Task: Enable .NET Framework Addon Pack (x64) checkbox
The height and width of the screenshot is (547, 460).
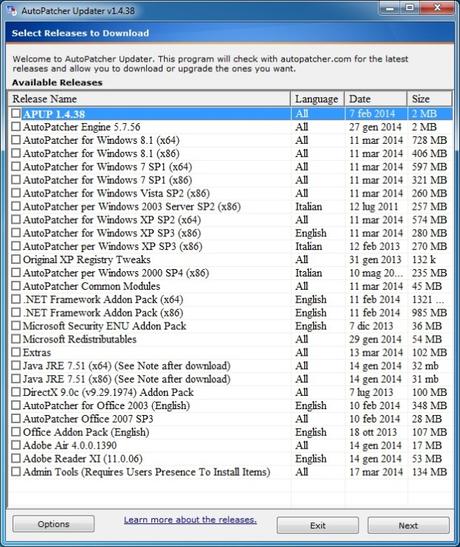Action: [x=16, y=299]
